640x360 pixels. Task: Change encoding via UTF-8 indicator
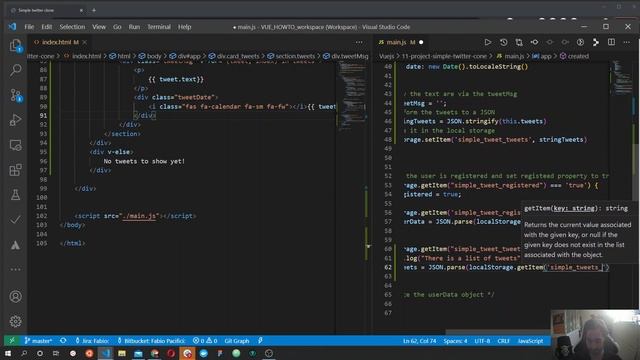coord(482,341)
